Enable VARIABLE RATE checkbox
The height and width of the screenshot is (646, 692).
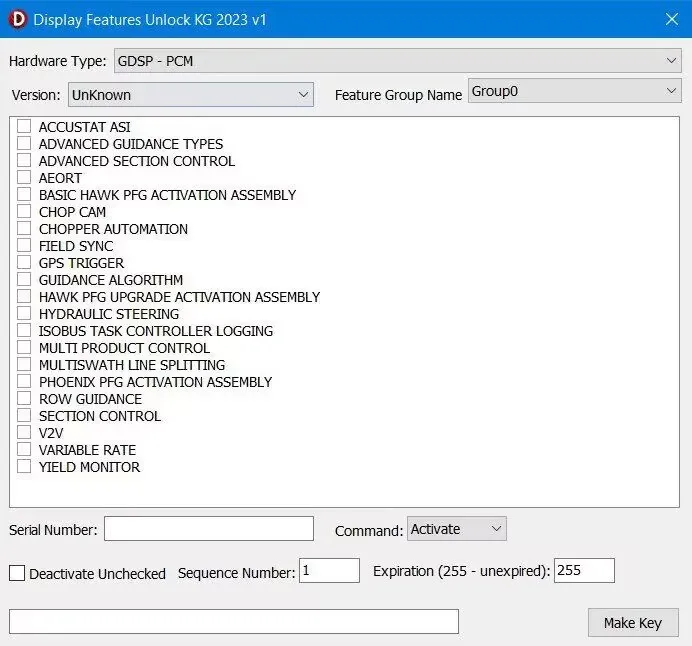point(24,449)
